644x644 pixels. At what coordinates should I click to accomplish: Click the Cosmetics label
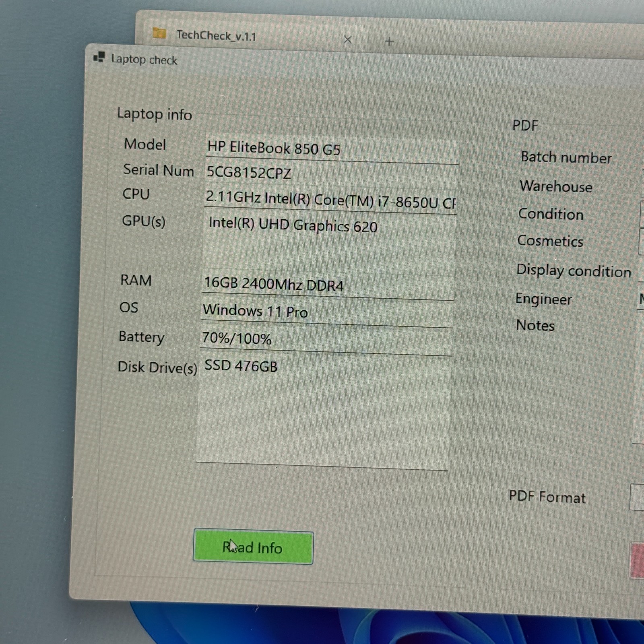[550, 241]
